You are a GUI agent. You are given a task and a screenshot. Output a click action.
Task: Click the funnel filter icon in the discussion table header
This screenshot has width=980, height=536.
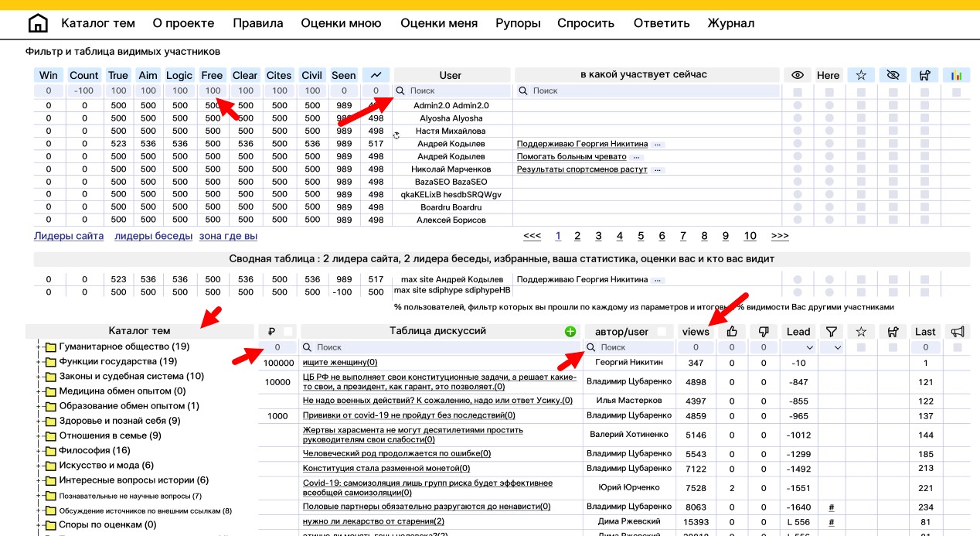tap(831, 332)
